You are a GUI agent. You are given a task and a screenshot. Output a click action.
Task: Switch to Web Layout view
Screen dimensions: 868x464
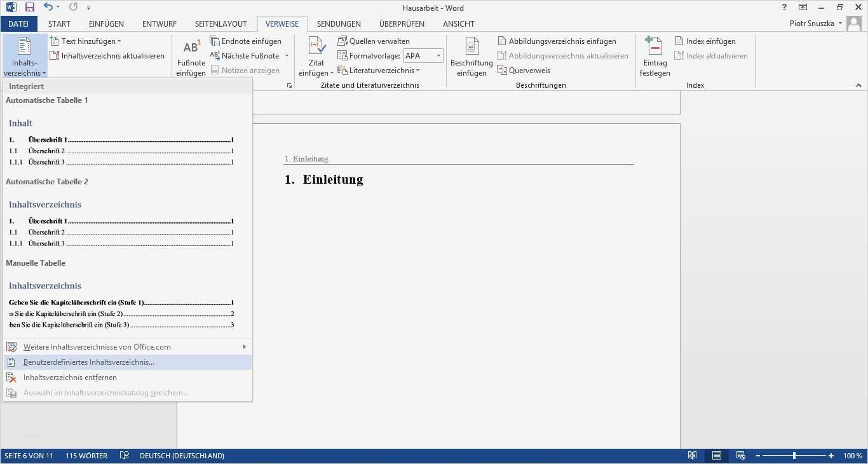pyautogui.click(x=740, y=456)
